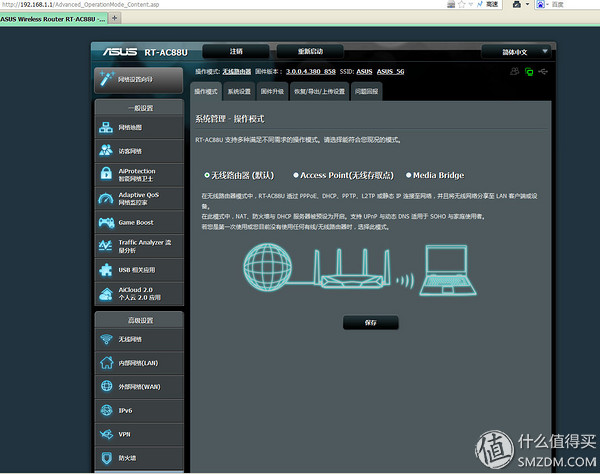The height and width of the screenshot is (474, 600).
Task: Click the green network clients status icon
Action: (529, 72)
